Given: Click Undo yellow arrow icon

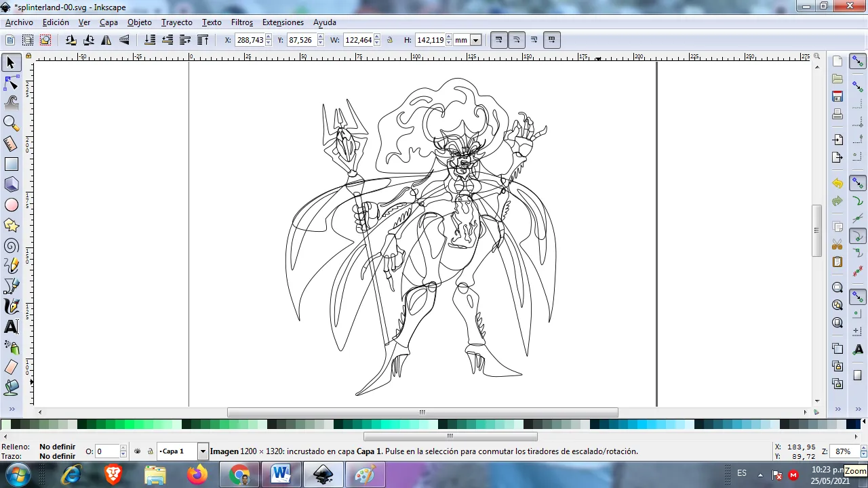Looking at the screenshot, I should (x=837, y=184).
